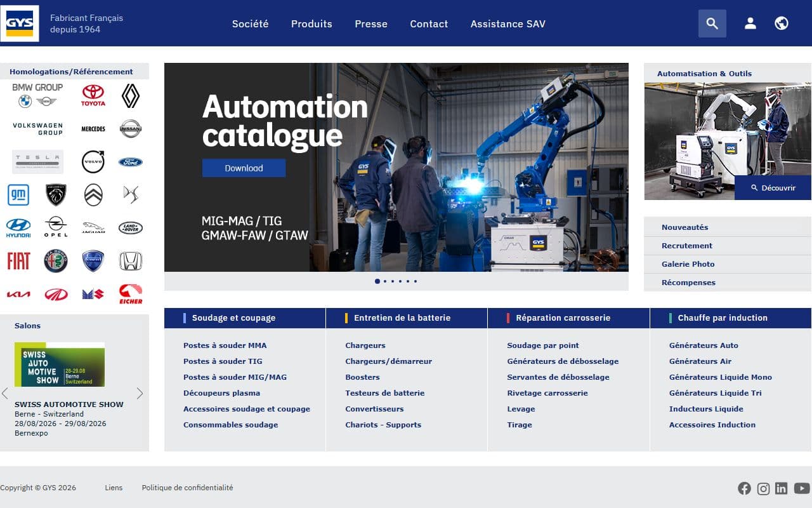Show previous salon with left chevron
Image resolution: width=812 pixels, height=508 pixels.
tap(4, 394)
